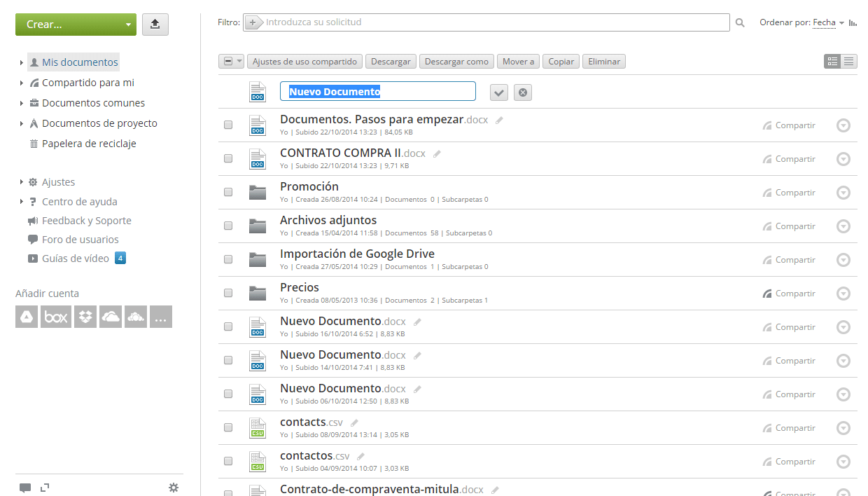Open Guías de vídeo
This screenshot has width=868, height=496.
[76, 259]
